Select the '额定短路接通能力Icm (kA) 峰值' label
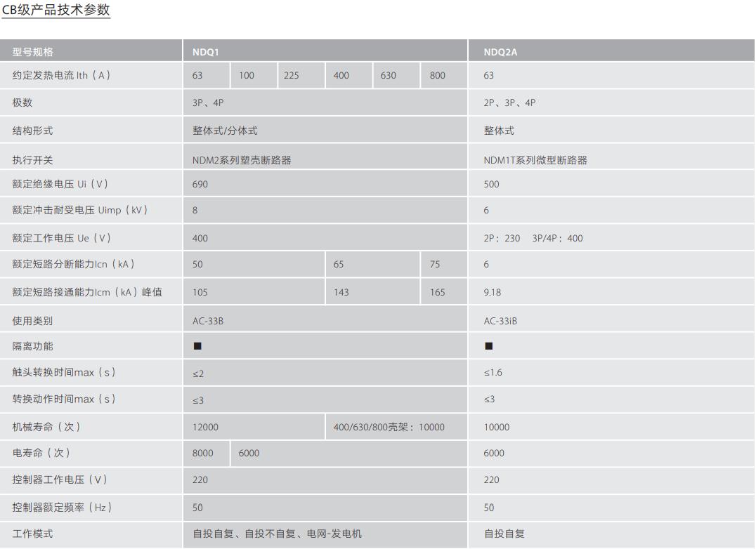The image size is (756, 549). 87,292
